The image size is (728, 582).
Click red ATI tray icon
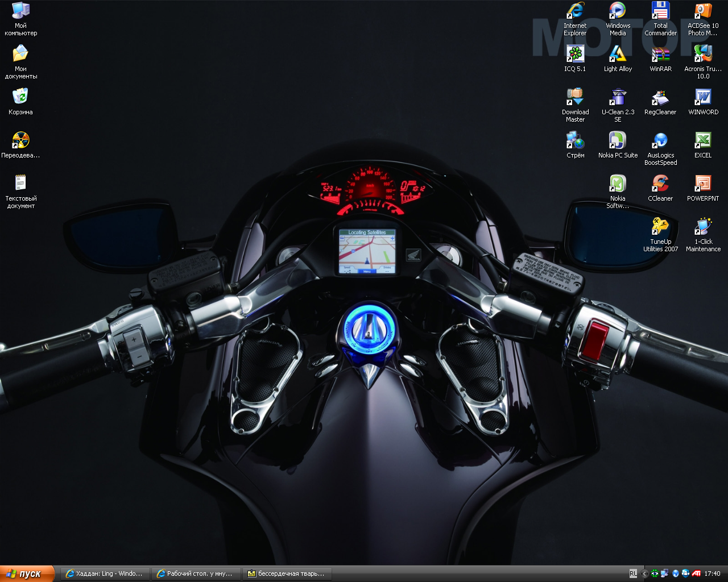[x=696, y=574]
